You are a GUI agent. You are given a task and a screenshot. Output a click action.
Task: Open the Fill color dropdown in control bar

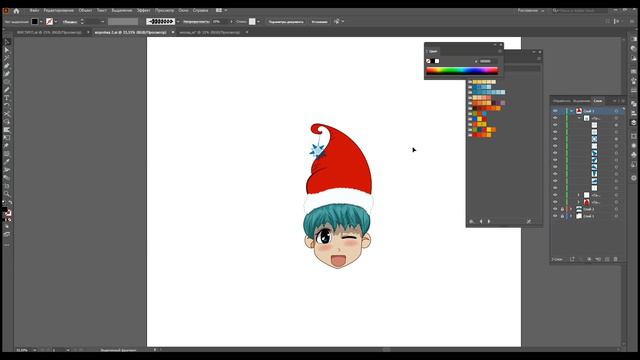pyautogui.click(x=41, y=22)
